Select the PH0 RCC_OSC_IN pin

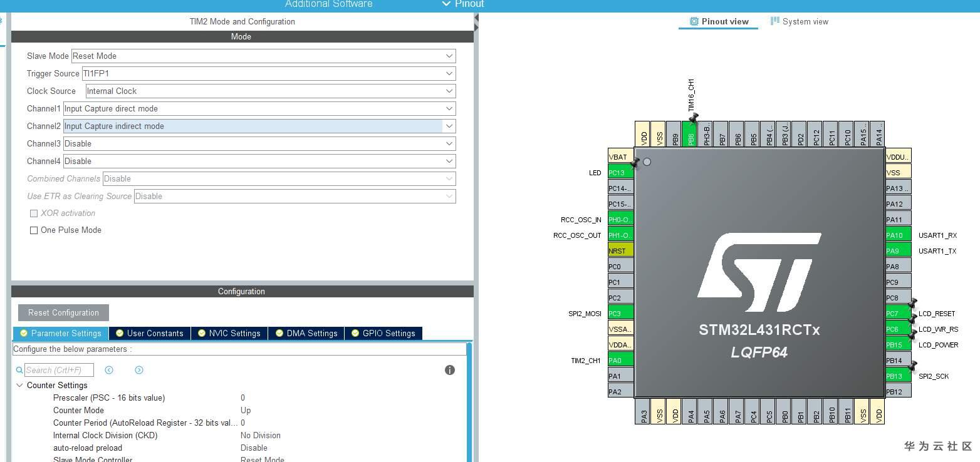tap(620, 220)
